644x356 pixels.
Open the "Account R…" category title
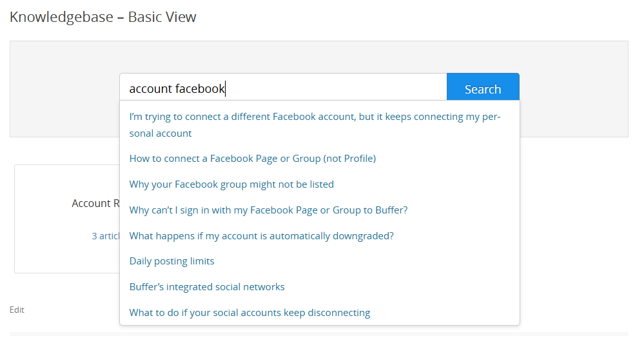[95, 203]
